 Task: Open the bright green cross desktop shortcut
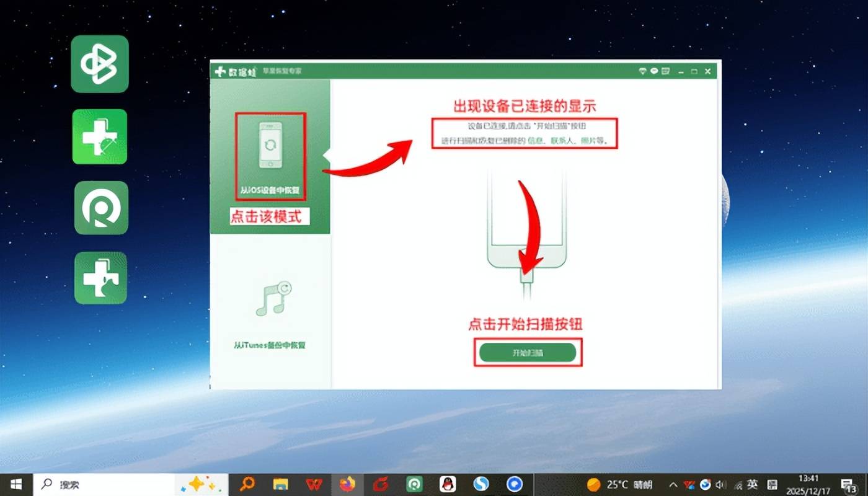[100, 137]
